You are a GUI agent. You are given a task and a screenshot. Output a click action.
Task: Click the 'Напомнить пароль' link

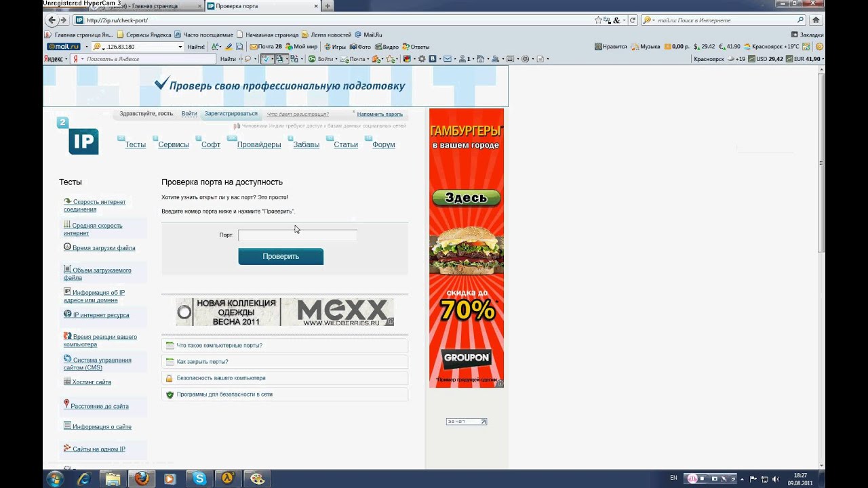point(380,114)
